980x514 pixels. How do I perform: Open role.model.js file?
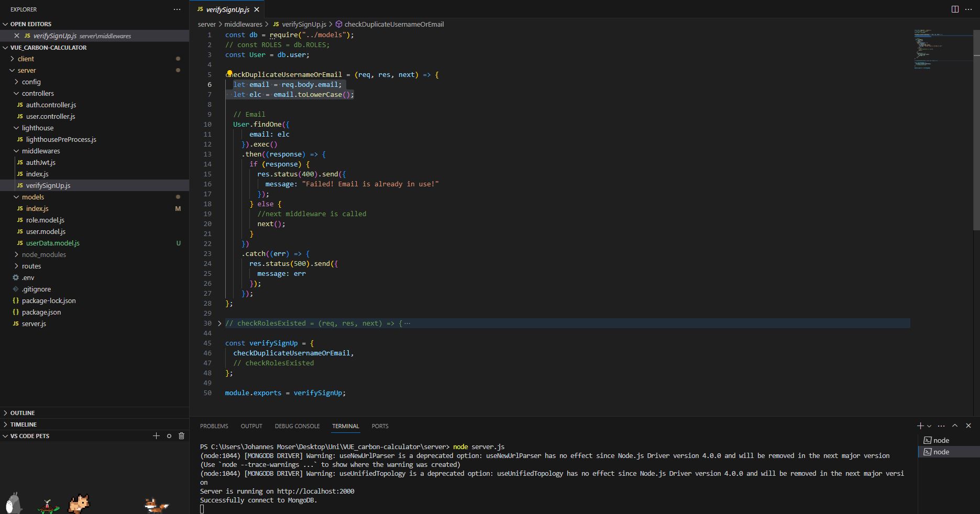click(x=94, y=220)
